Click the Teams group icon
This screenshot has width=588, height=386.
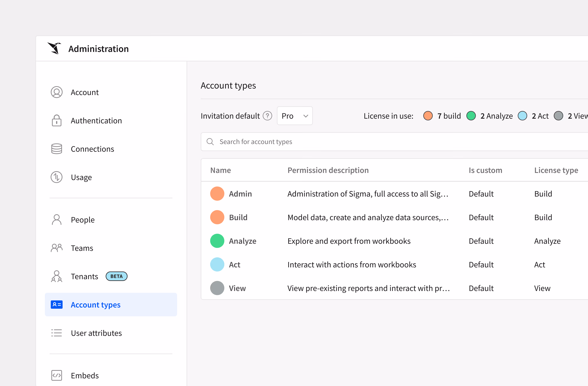pos(57,248)
